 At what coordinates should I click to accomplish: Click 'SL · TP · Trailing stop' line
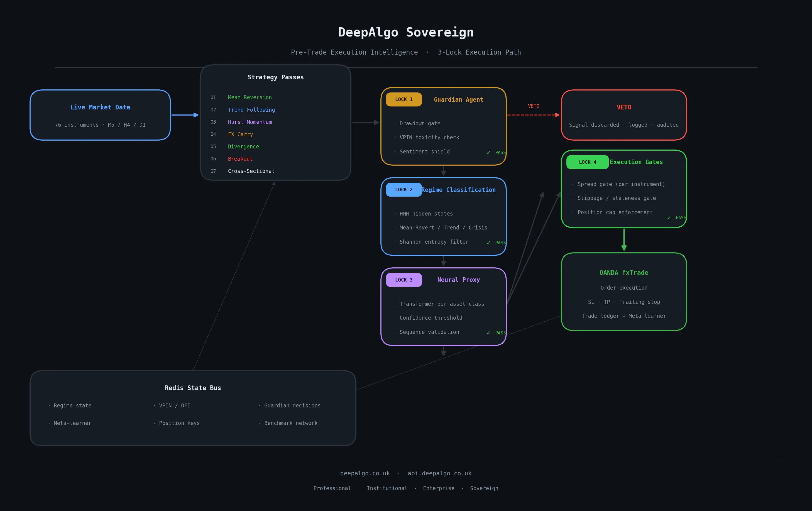pos(624,302)
